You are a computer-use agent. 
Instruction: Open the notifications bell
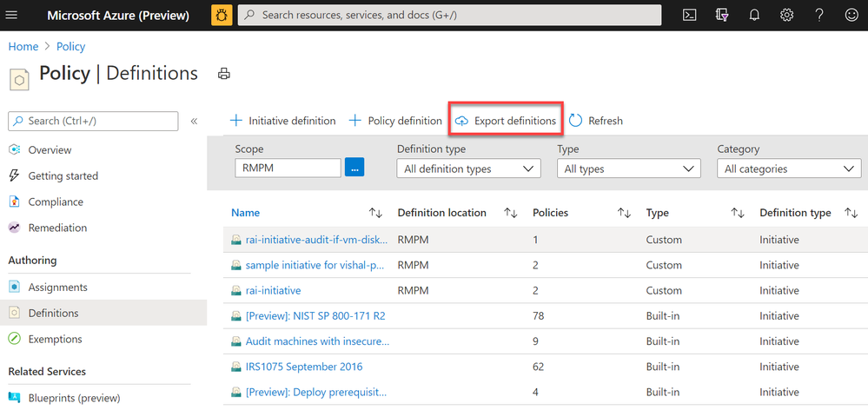(754, 16)
